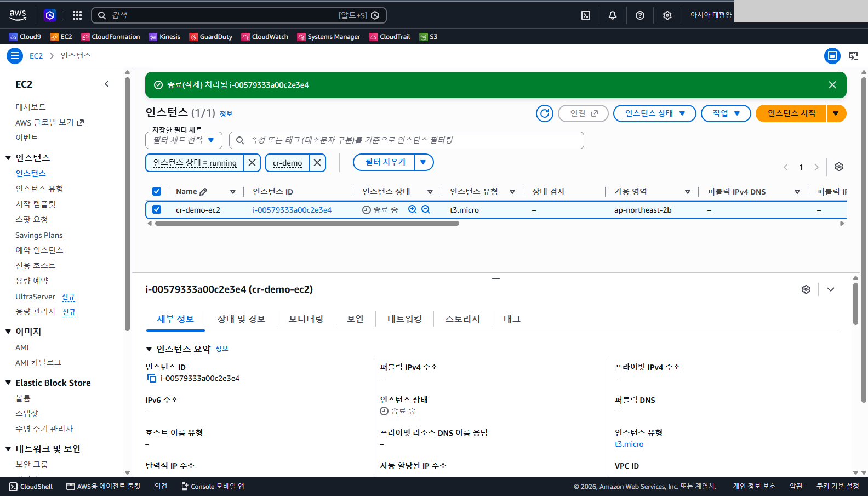Expand launch instance split-button arrow
Screen dimensions: 868x496
pos(836,113)
